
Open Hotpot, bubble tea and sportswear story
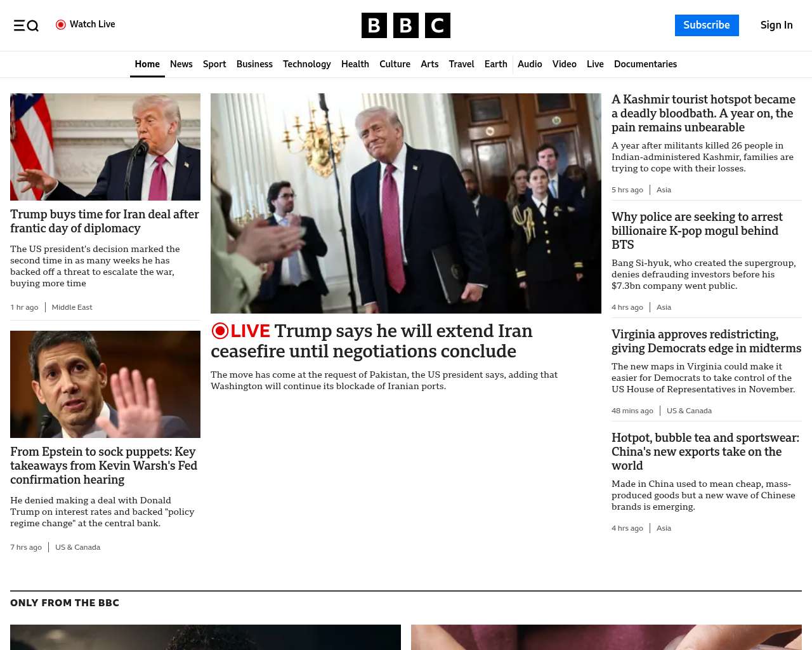point(705,452)
